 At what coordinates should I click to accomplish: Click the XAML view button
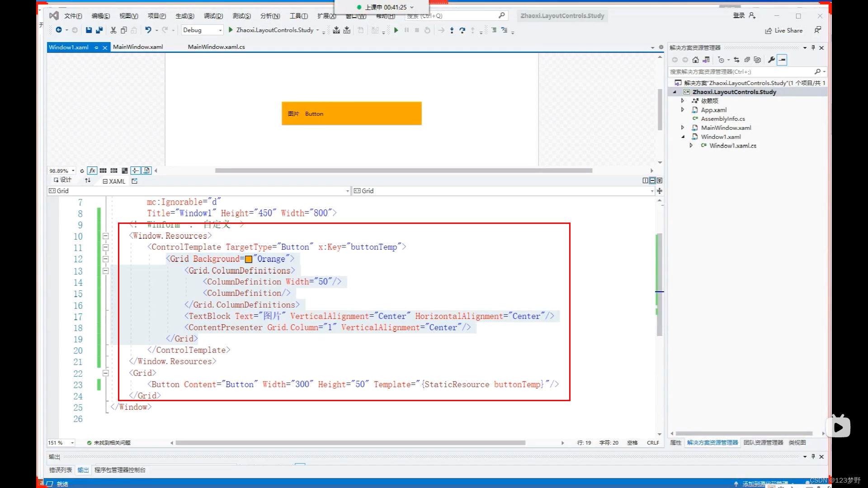(x=114, y=181)
